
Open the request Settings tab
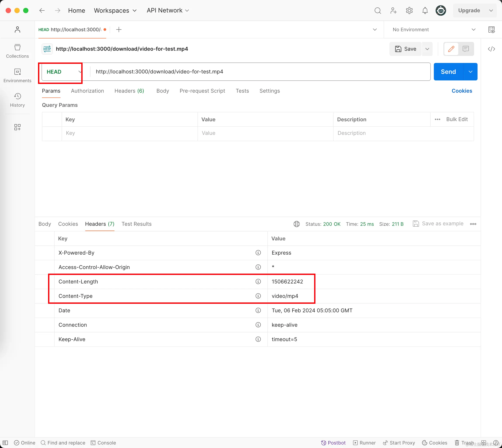[x=269, y=91]
